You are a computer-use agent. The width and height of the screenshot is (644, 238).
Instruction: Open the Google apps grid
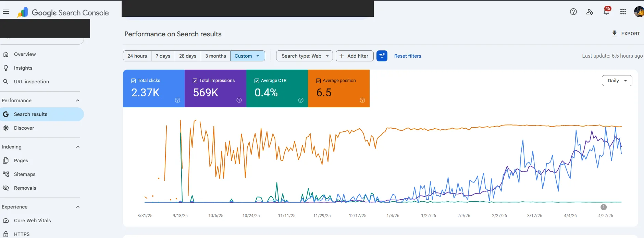point(623,12)
